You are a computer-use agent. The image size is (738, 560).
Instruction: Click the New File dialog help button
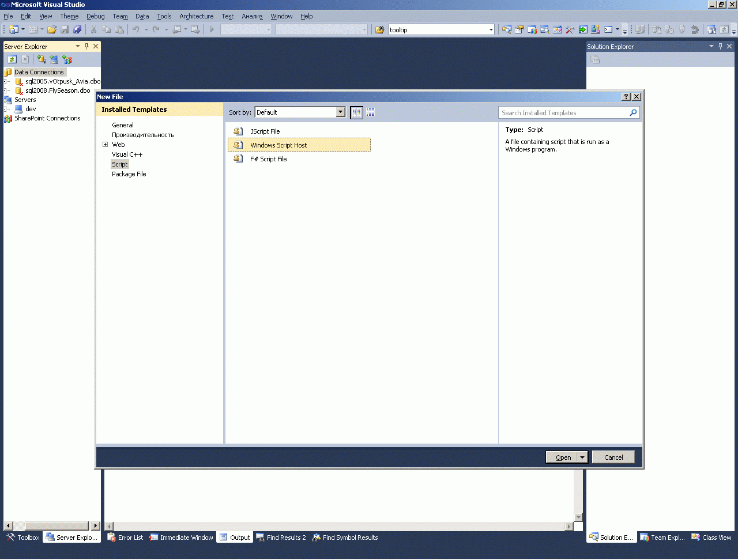627,97
